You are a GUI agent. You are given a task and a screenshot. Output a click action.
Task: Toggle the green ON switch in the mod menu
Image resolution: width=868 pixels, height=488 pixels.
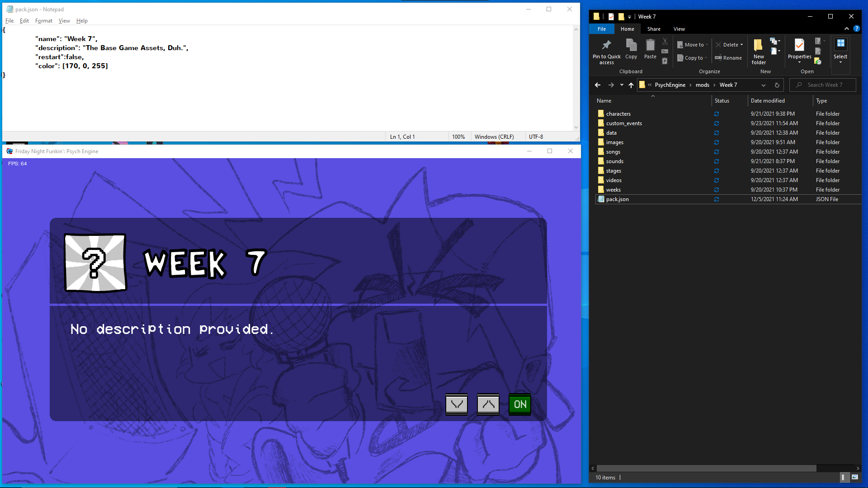(519, 404)
